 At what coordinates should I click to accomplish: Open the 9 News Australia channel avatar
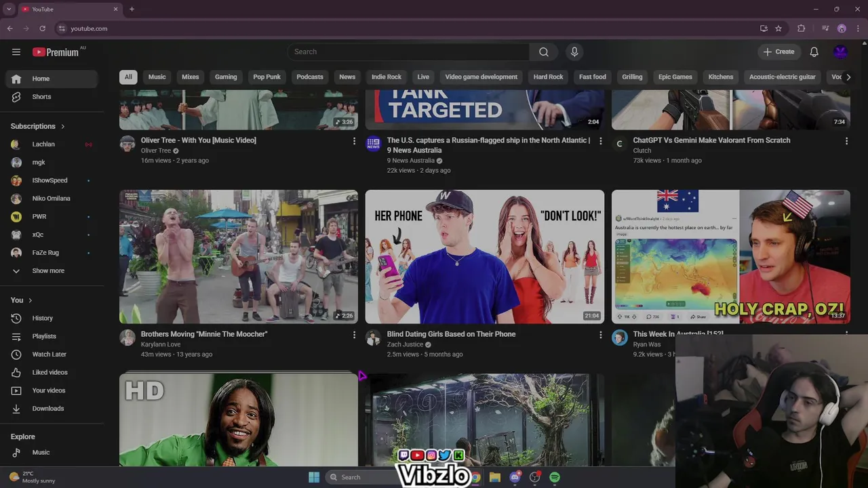pyautogui.click(x=374, y=144)
